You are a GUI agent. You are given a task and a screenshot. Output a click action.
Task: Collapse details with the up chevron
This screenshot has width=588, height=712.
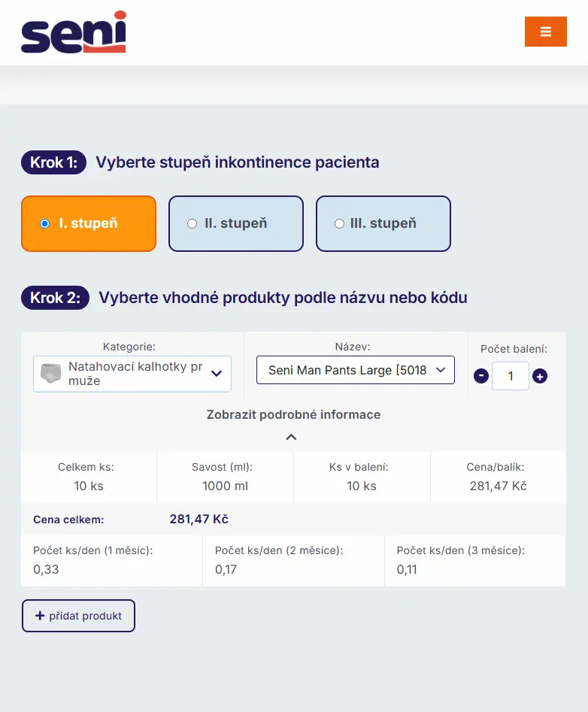coord(292,437)
